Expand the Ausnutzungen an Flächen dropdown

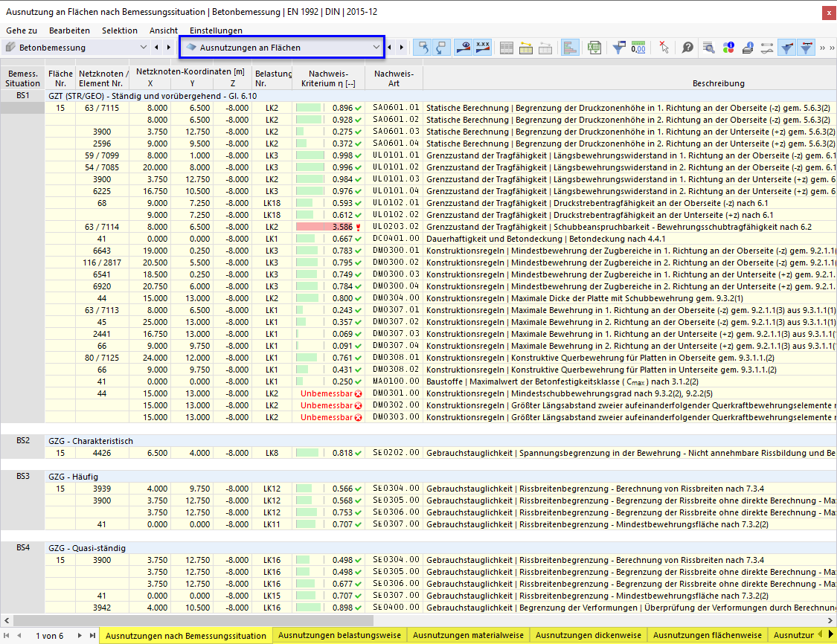(376, 48)
